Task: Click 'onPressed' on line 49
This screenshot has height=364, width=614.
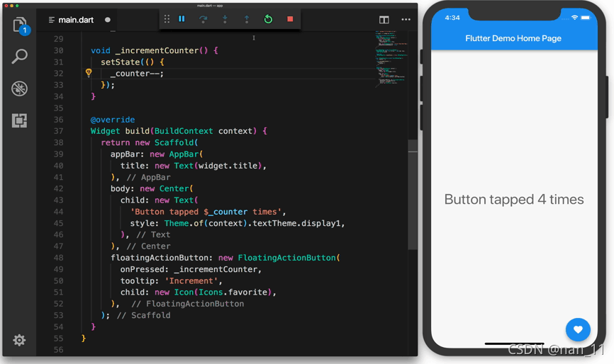Action: [x=142, y=269]
